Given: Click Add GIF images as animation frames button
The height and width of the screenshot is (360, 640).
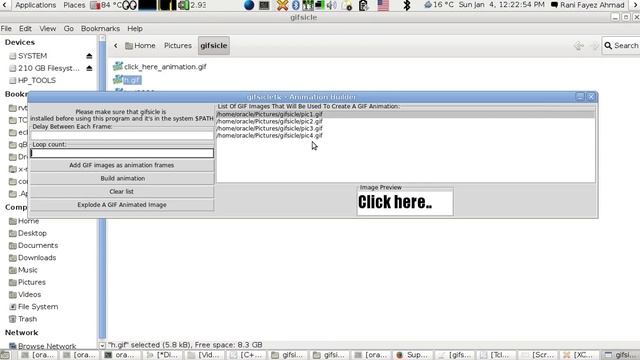Looking at the screenshot, I should 122,165.
